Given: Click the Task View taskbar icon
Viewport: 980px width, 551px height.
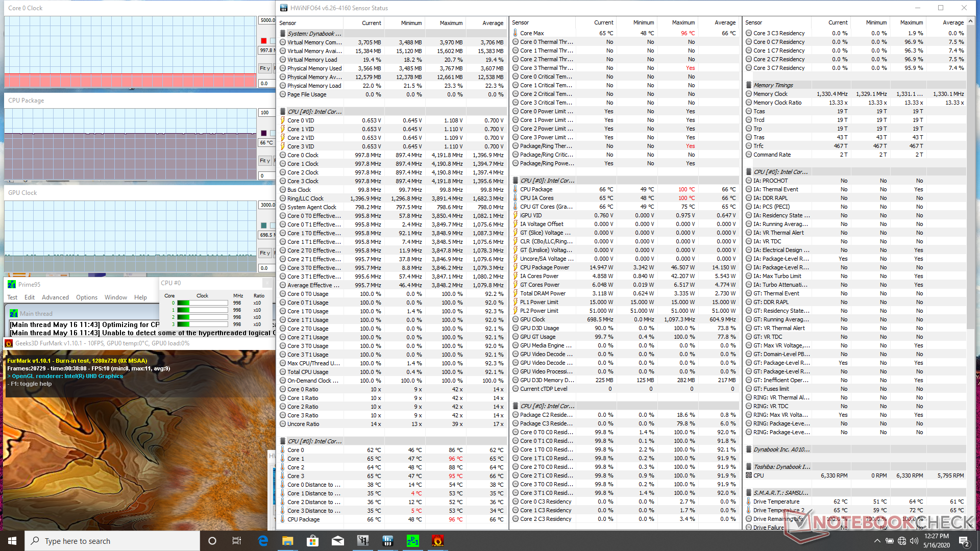Looking at the screenshot, I should (237, 541).
